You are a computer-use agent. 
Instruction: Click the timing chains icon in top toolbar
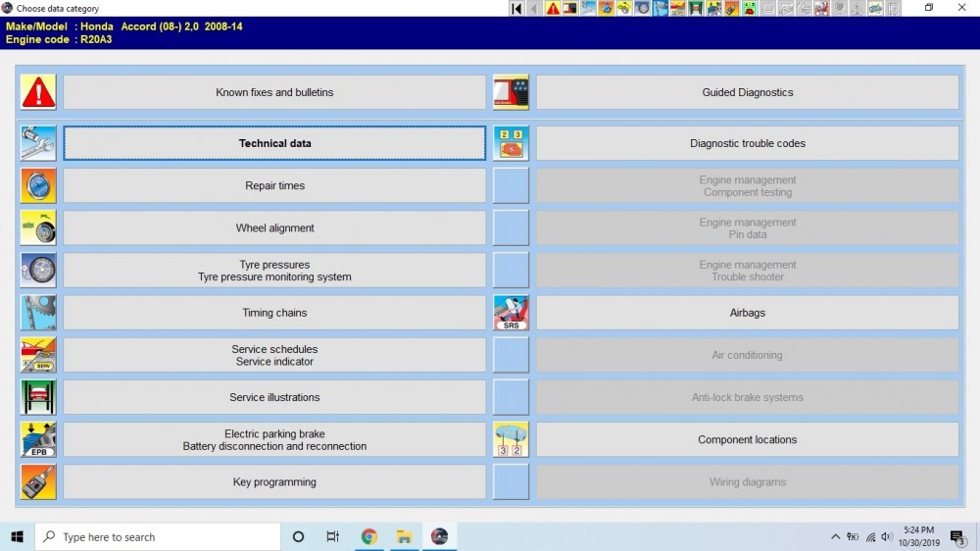661,8
